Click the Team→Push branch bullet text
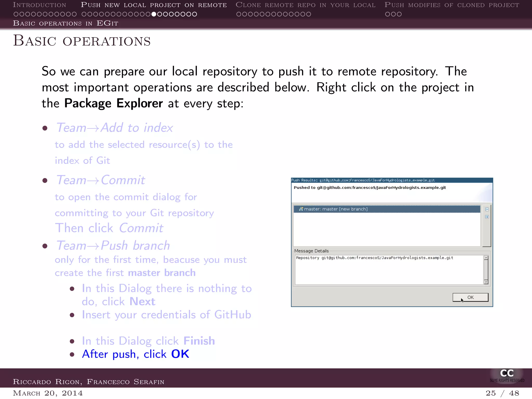This screenshot has width=532, height=399. click(x=113, y=245)
